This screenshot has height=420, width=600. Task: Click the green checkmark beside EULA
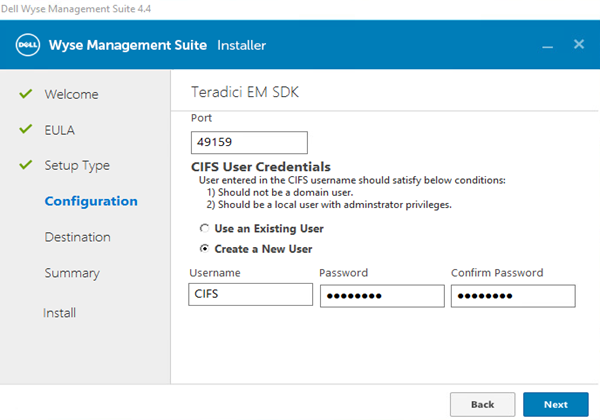(x=26, y=130)
